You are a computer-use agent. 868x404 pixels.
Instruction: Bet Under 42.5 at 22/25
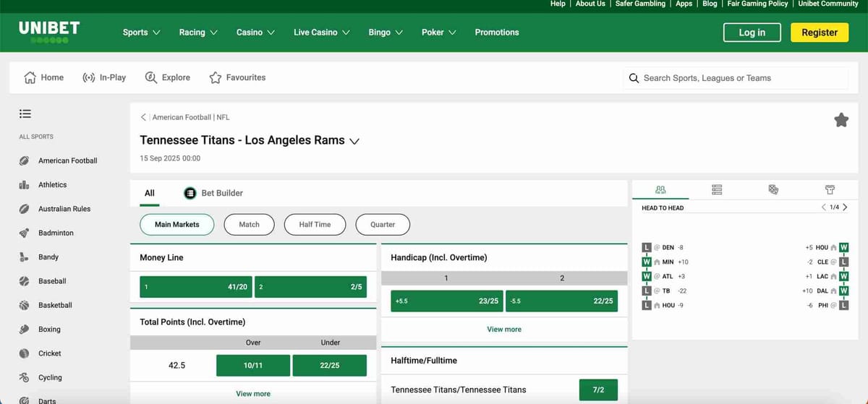click(x=330, y=366)
